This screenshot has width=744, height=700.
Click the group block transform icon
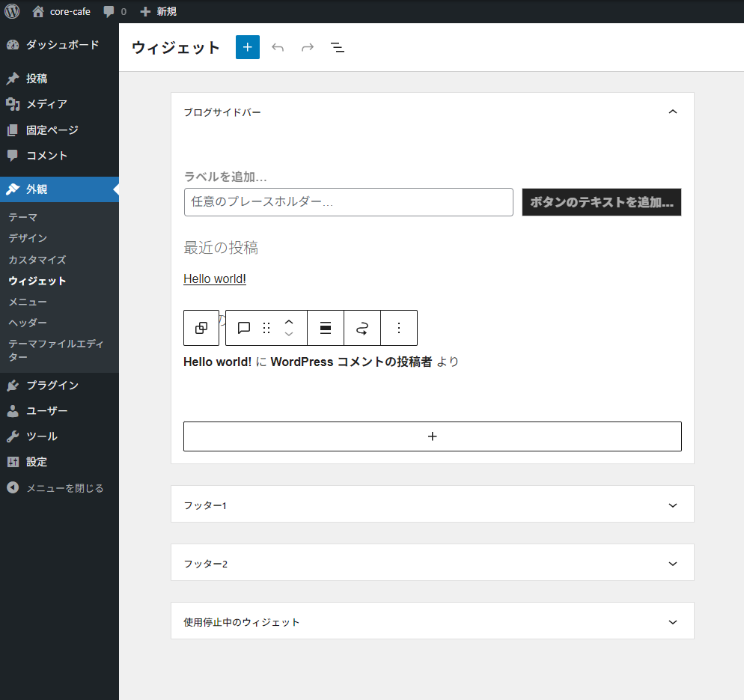(201, 328)
